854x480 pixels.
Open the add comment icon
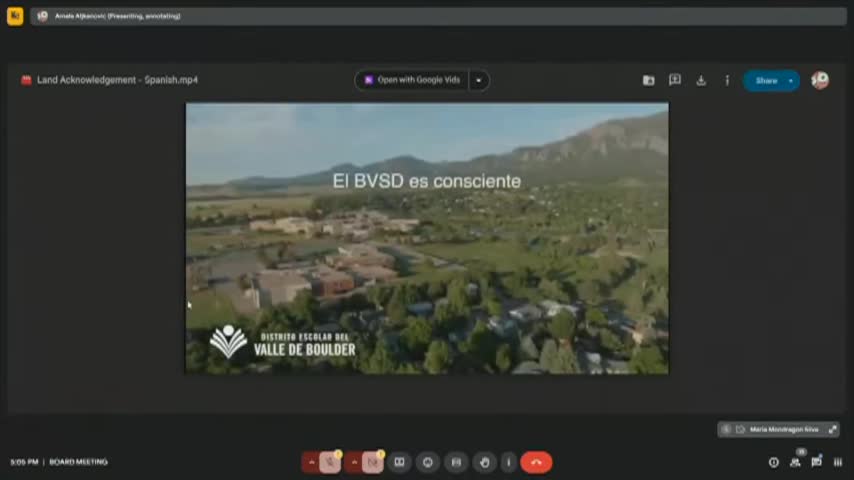pyautogui.click(x=675, y=80)
